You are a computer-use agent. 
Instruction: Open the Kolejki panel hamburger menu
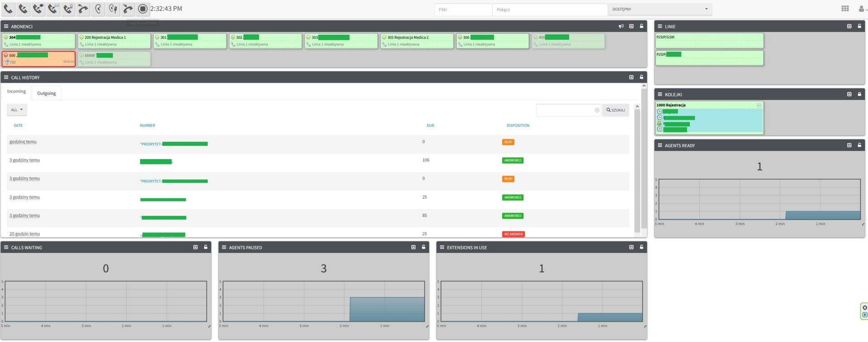coord(660,94)
